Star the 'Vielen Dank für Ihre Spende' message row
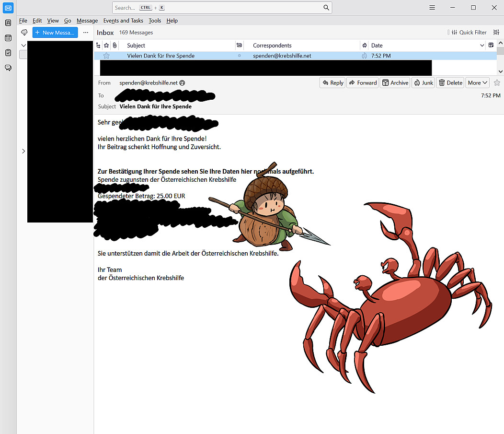The height and width of the screenshot is (434, 504). point(106,56)
